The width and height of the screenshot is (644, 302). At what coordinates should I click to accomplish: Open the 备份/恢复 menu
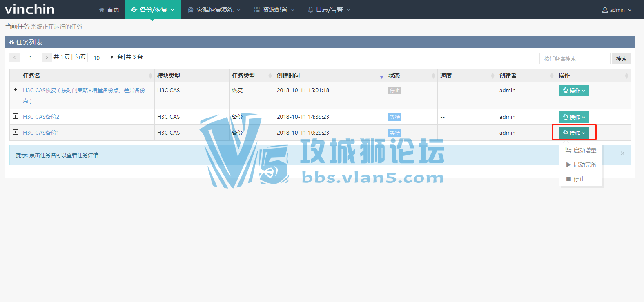tap(153, 9)
